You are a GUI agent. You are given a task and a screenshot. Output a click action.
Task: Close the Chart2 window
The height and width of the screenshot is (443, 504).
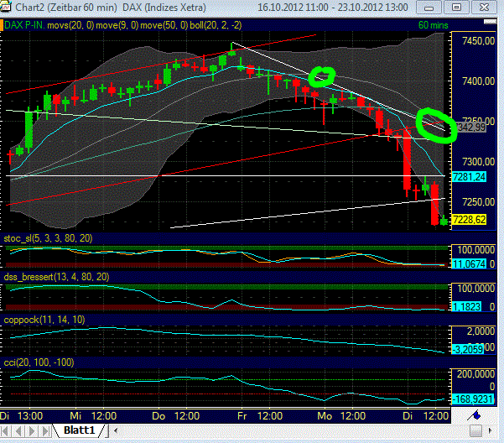click(484, 8)
